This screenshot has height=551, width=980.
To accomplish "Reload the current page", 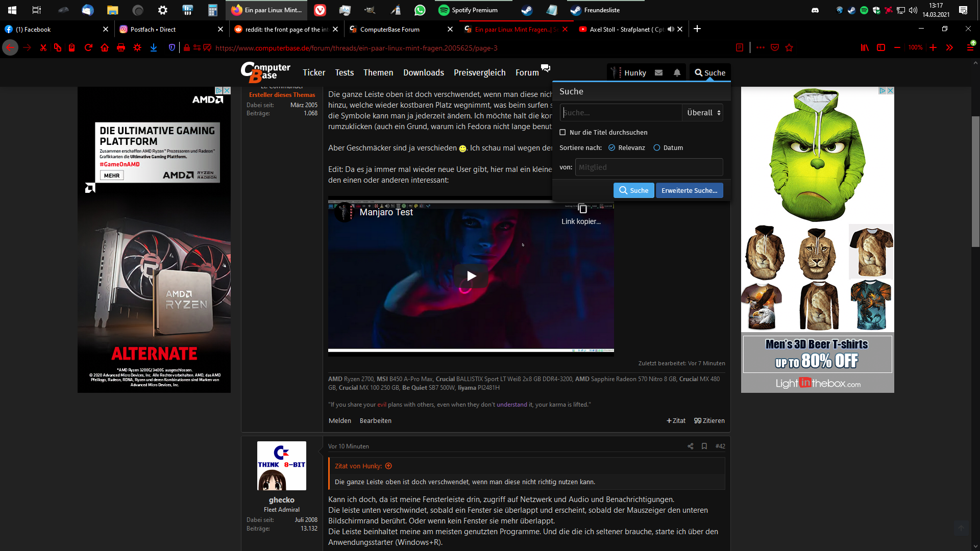I will click(88, 48).
